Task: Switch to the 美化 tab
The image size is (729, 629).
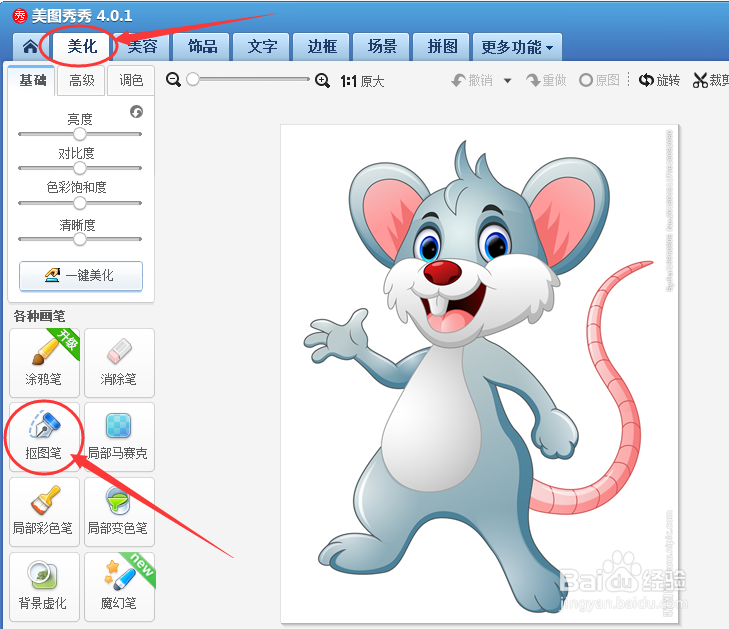Action: [x=82, y=46]
